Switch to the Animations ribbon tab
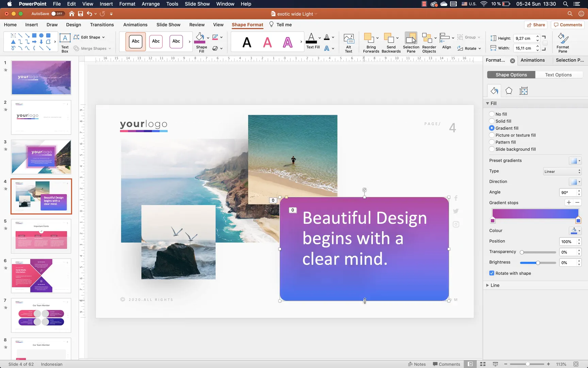Screen dimensions: 588x368 click(135, 25)
